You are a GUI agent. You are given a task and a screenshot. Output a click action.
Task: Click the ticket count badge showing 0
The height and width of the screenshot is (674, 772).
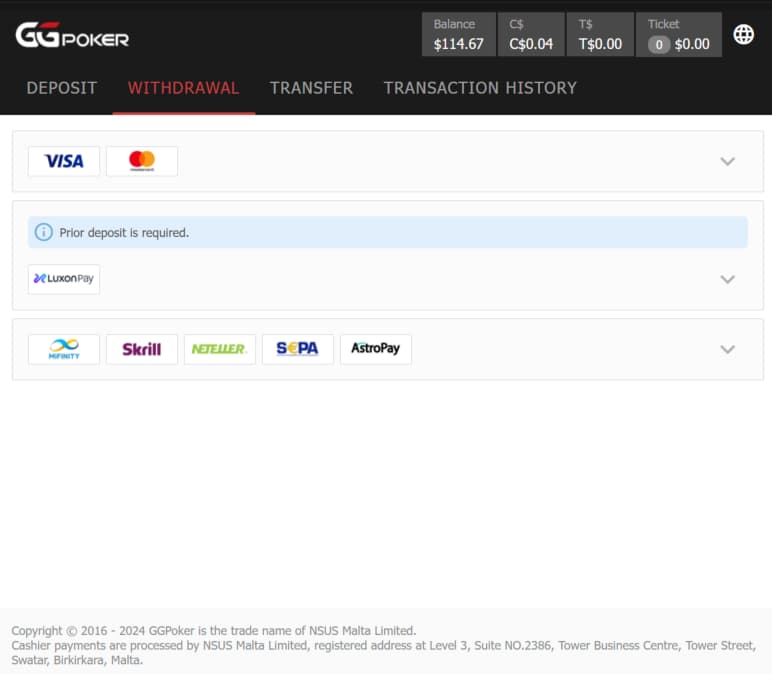click(x=659, y=45)
